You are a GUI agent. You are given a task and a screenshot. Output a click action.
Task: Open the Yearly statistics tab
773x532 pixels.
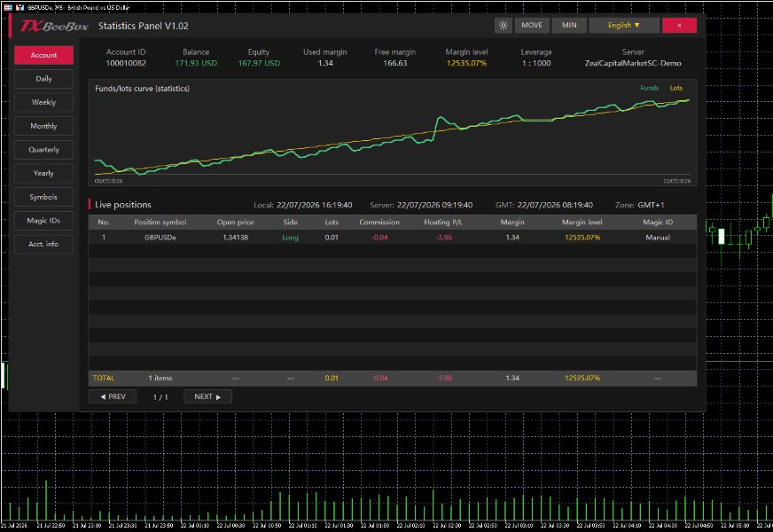(x=43, y=174)
